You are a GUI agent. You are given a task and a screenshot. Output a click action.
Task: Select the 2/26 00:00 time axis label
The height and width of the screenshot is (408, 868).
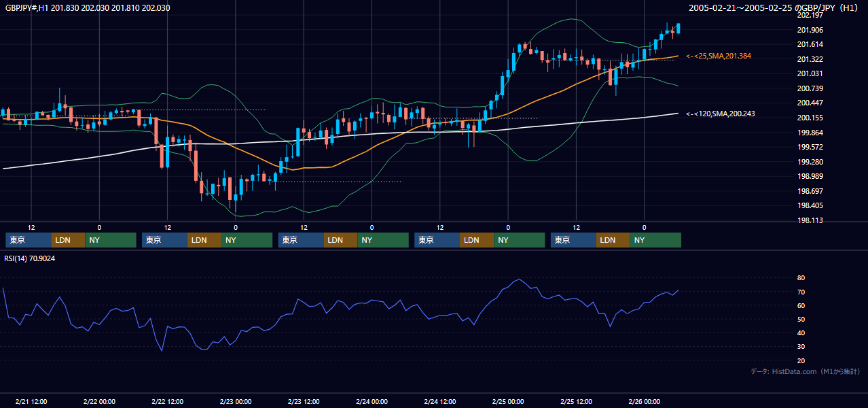tap(644, 402)
